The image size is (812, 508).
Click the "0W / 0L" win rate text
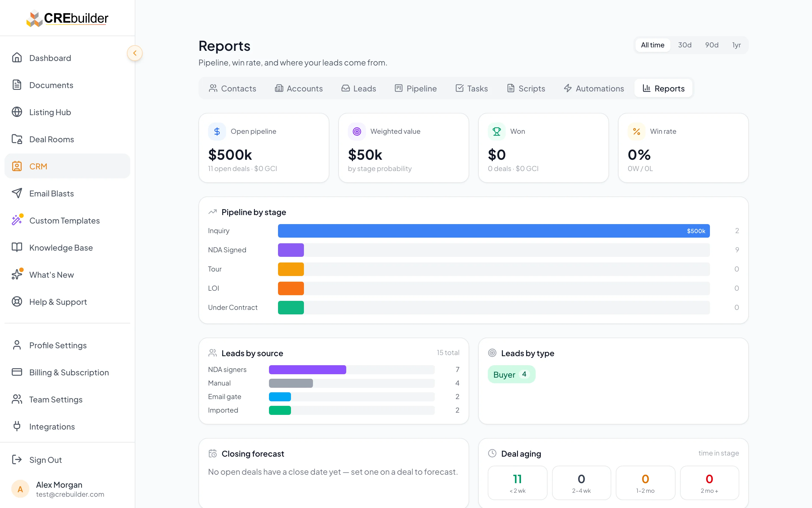tap(640, 168)
